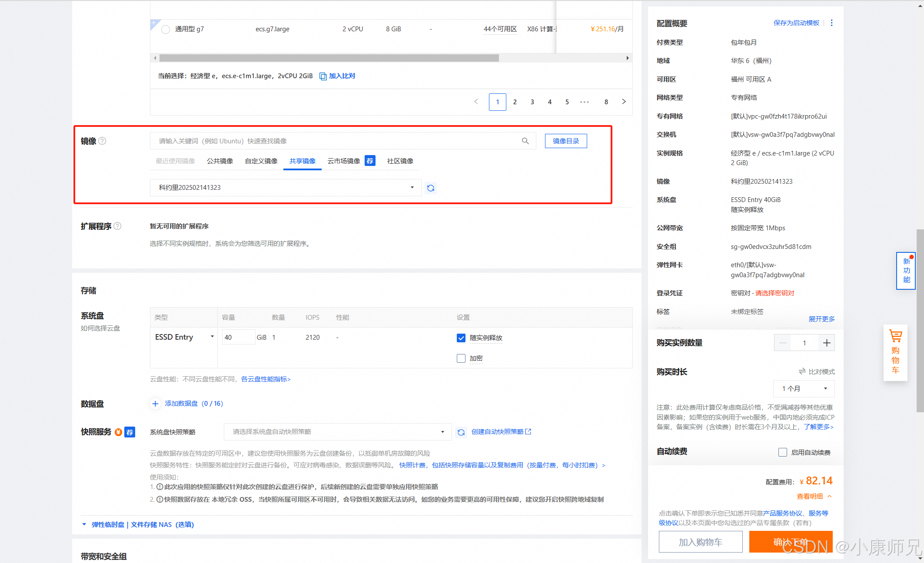Click the 镜像 help question icon
This screenshot has width=924, height=563.
[102, 141]
